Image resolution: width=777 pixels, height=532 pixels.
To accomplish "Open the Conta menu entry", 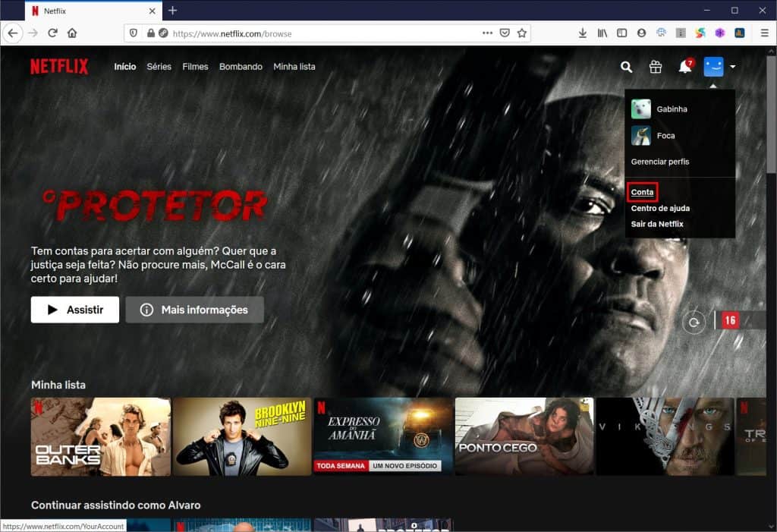I will 642,192.
